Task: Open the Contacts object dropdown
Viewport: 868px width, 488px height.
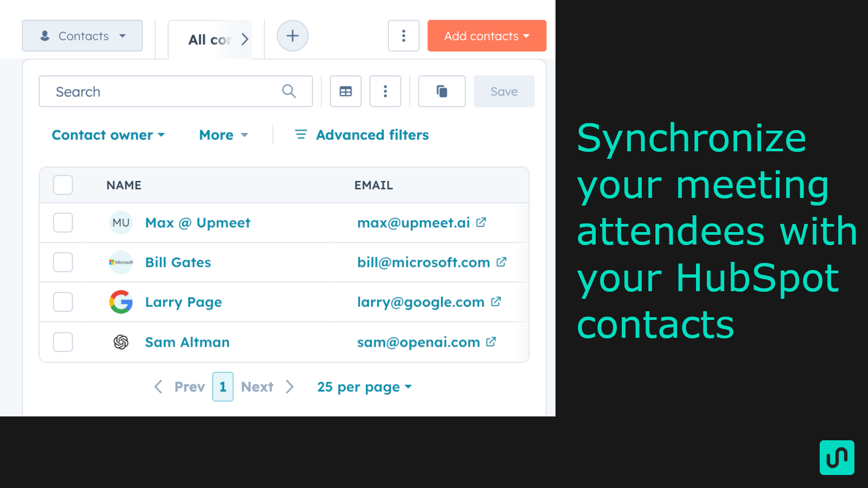Action: [x=82, y=36]
